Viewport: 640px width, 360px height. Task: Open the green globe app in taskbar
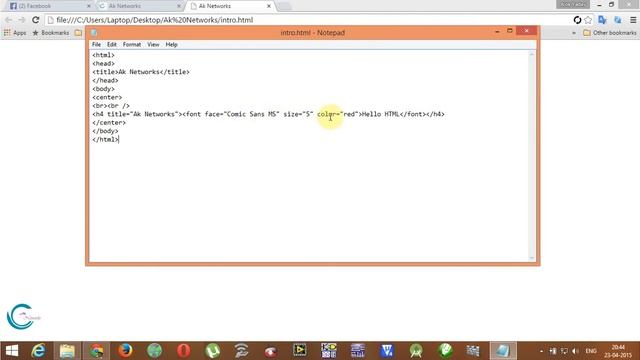[x=154, y=351]
